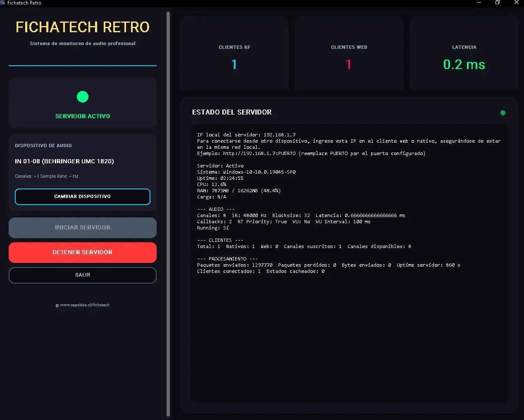Click the Iniciar Servidor button
The height and width of the screenshot is (420, 524).
point(82,227)
